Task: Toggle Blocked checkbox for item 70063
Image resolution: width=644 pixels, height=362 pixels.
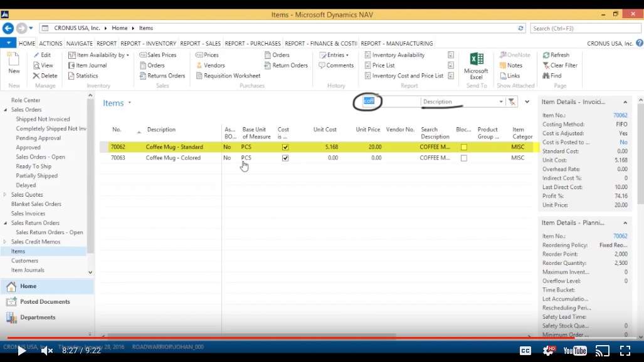Action: [463, 158]
